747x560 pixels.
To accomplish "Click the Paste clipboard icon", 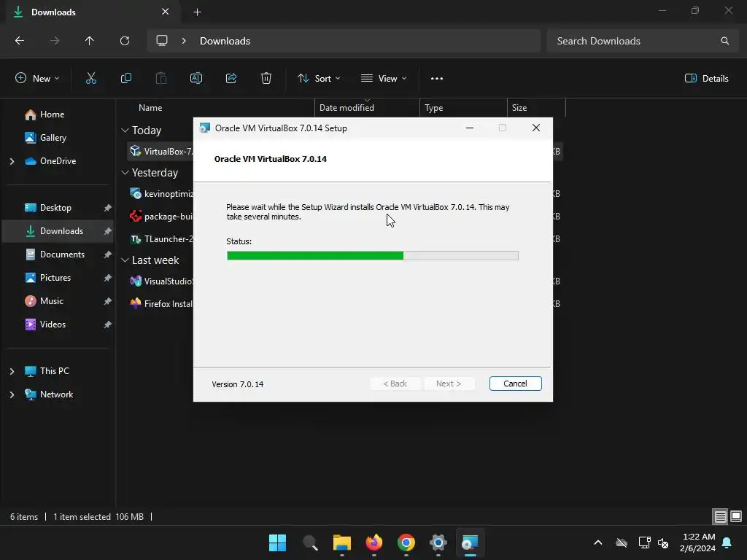I will coord(161,79).
